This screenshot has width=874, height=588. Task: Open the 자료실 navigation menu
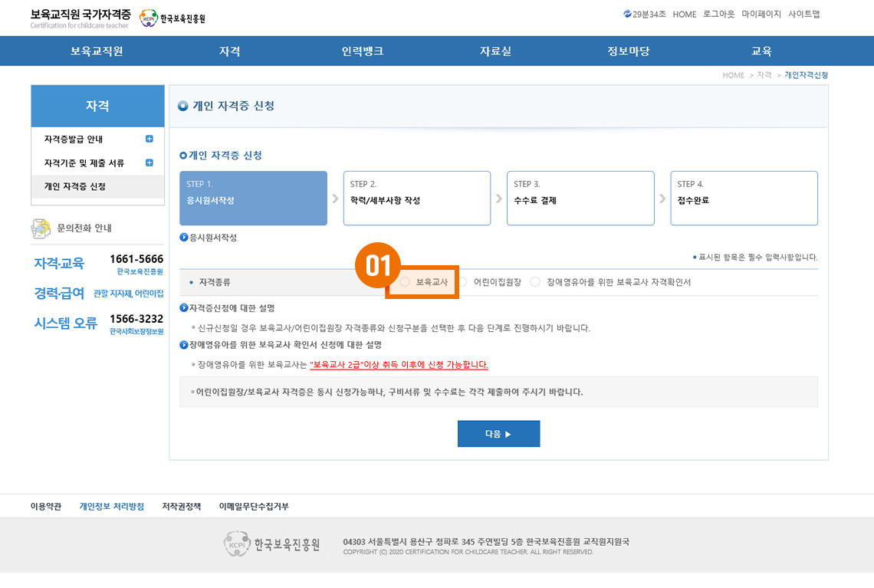point(495,51)
